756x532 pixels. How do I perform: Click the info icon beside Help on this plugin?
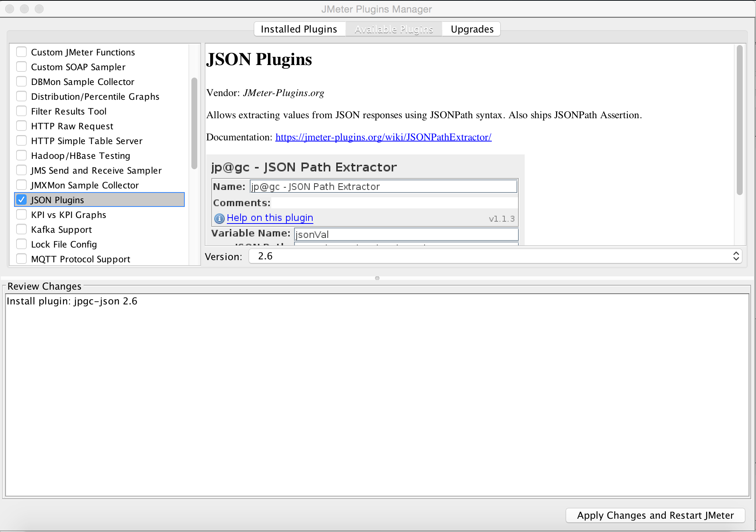coord(219,218)
